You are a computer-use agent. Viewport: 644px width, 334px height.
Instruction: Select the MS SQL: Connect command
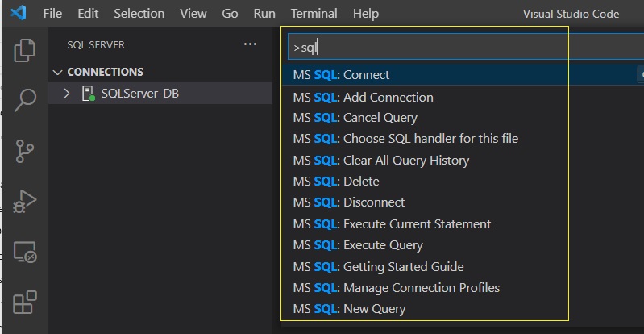pos(463,74)
